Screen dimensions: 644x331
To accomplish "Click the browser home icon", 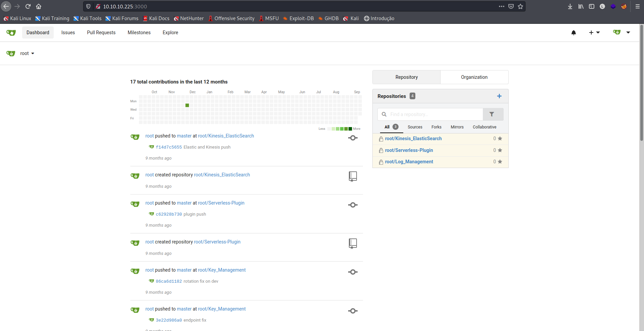I will [x=39, y=6].
